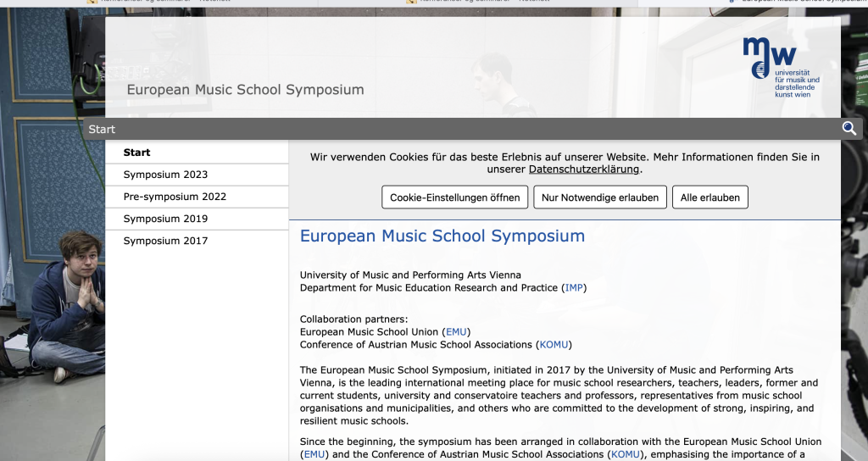Accept all cookies with Alle erlauben

point(710,197)
